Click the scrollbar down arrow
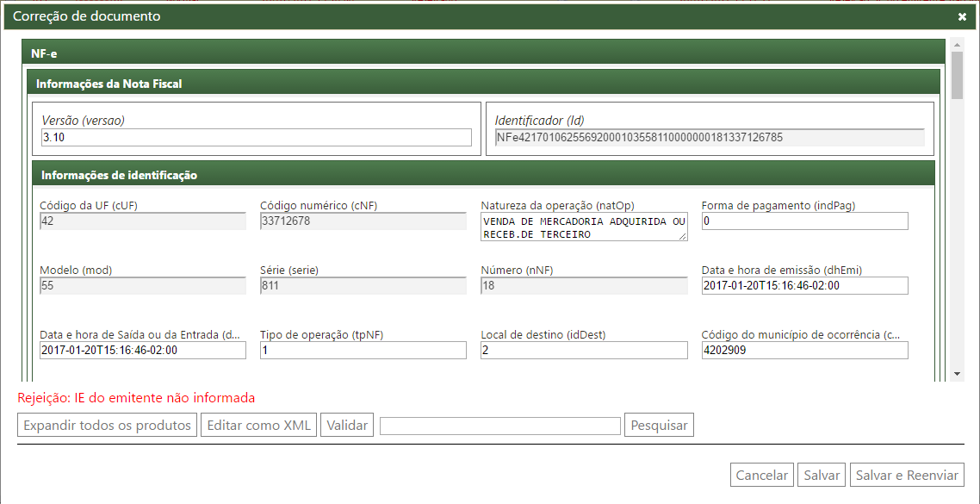 pos(957,373)
